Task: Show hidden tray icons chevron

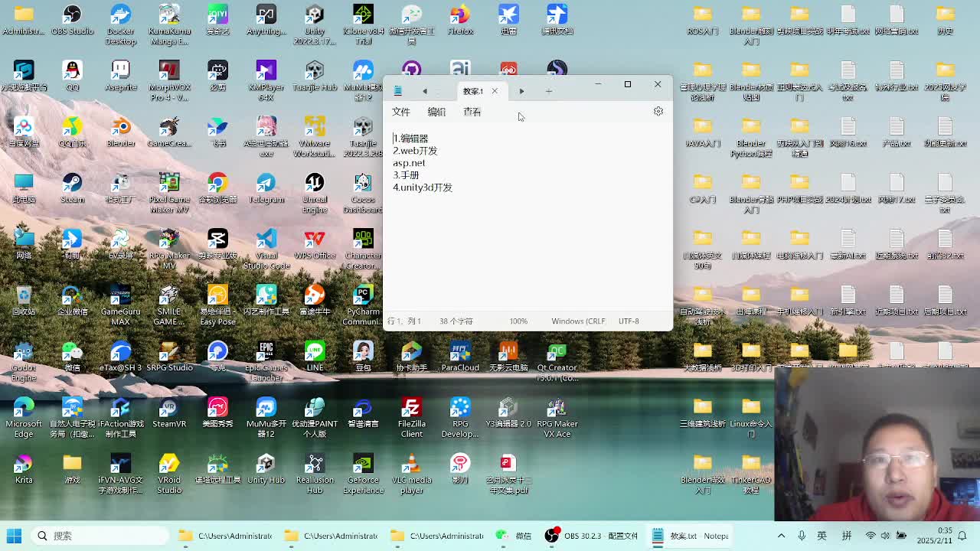Action: [x=781, y=536]
